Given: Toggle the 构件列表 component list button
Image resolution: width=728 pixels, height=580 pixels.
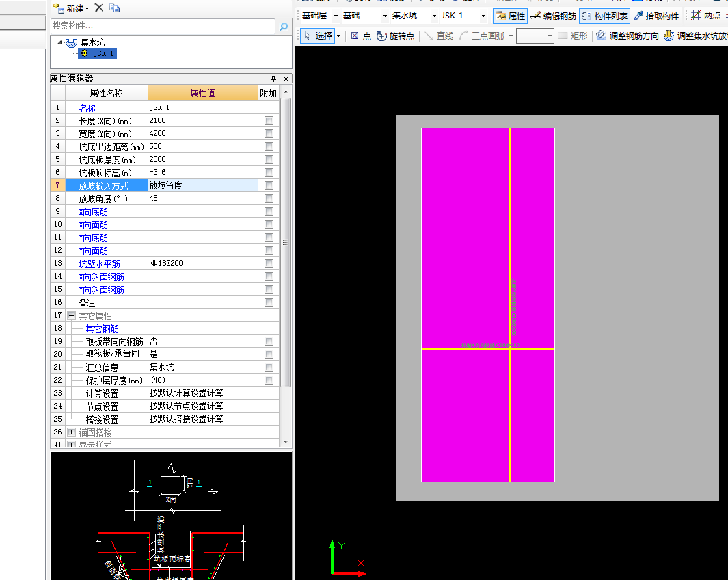Looking at the screenshot, I should point(604,16).
